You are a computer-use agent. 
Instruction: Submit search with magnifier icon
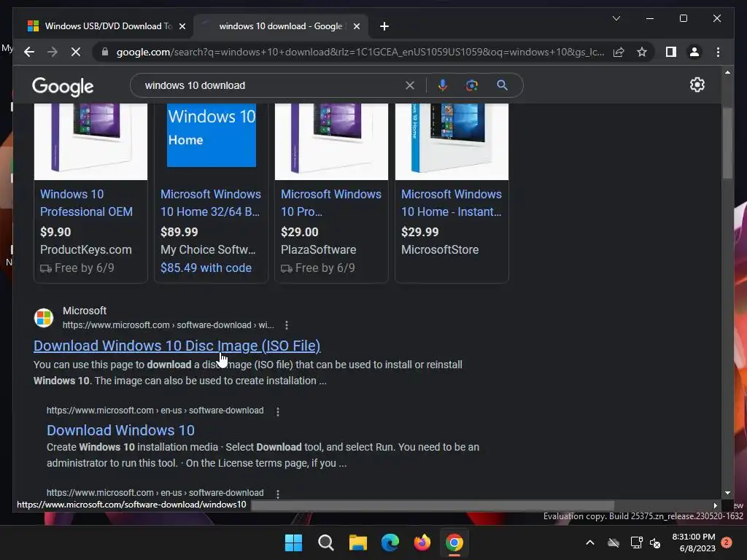coord(502,85)
